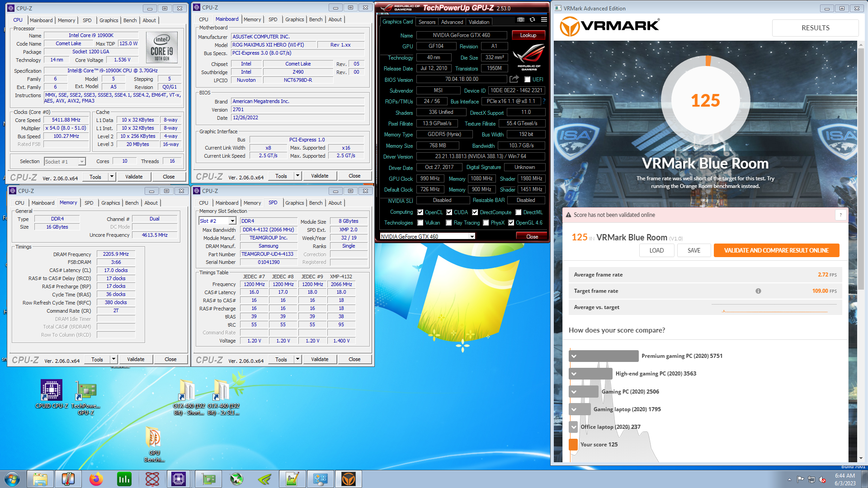The width and height of the screenshot is (868, 488).
Task: Switch to the Sensors tab in GPU-Z
Action: click(427, 22)
